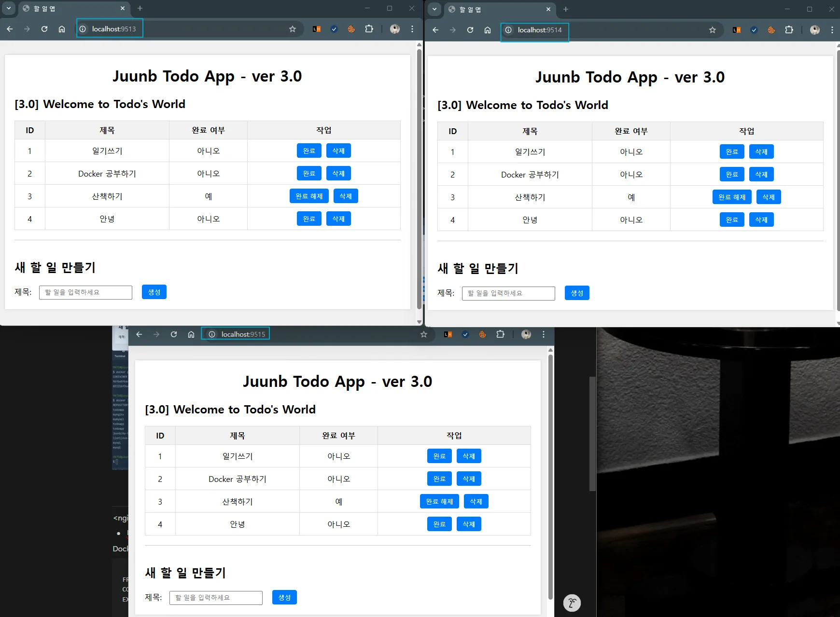The width and height of the screenshot is (840, 617).
Task: Bookmark the localhost:9514 page with star
Action: point(713,30)
